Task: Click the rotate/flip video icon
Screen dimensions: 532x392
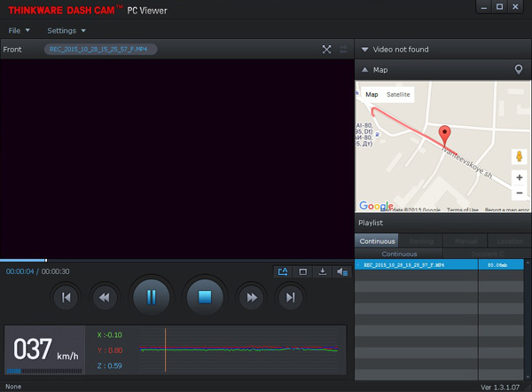Action: (x=283, y=271)
